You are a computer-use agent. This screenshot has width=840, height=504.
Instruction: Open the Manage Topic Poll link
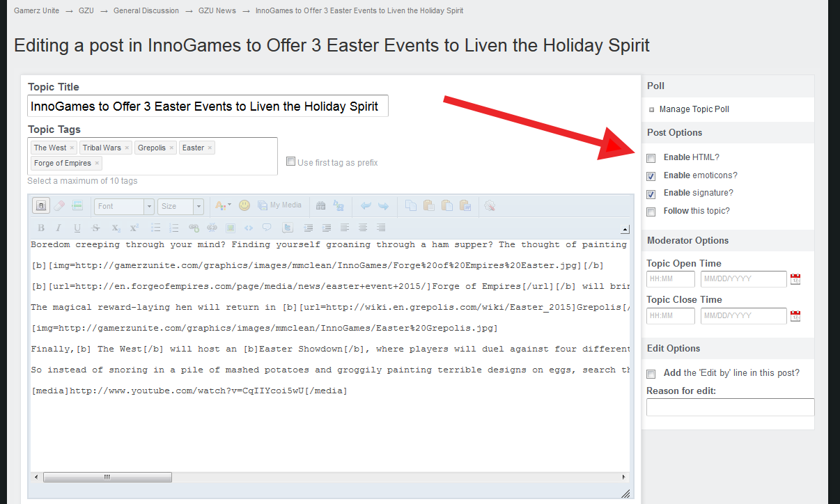click(694, 109)
